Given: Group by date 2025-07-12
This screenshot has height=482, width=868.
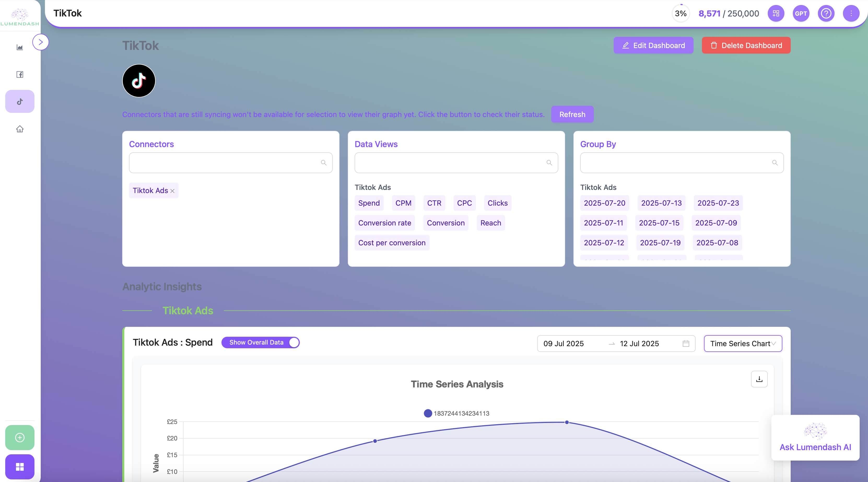Looking at the screenshot, I should click(x=604, y=243).
